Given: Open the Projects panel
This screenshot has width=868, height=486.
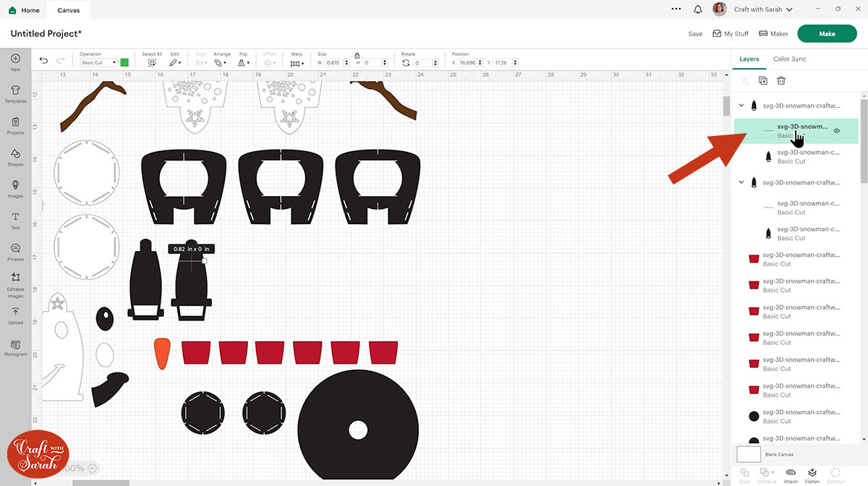Looking at the screenshot, I should pyautogui.click(x=15, y=125).
